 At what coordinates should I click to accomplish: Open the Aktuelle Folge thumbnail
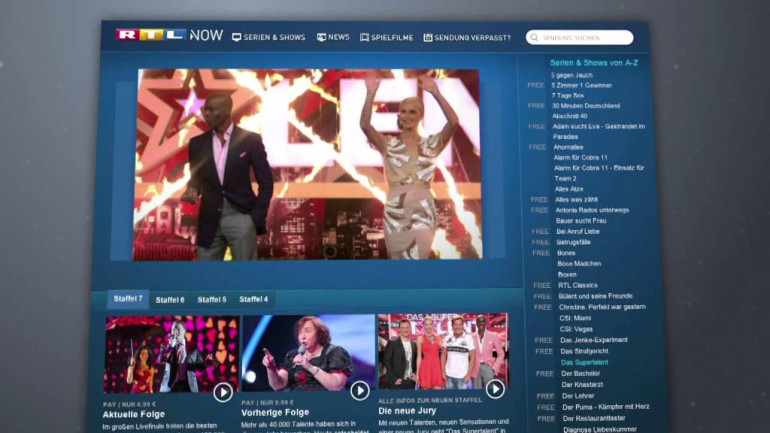(x=171, y=354)
